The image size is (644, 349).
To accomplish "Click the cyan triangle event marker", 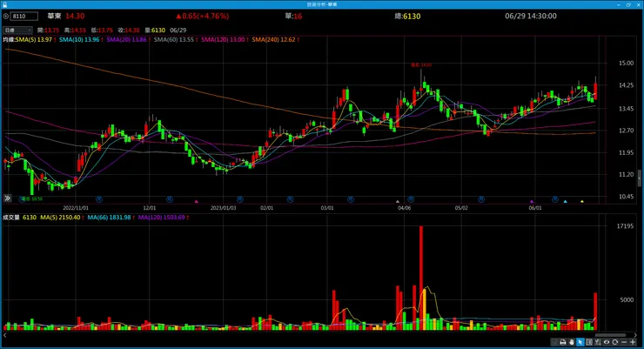I will pyautogui.click(x=566, y=201).
